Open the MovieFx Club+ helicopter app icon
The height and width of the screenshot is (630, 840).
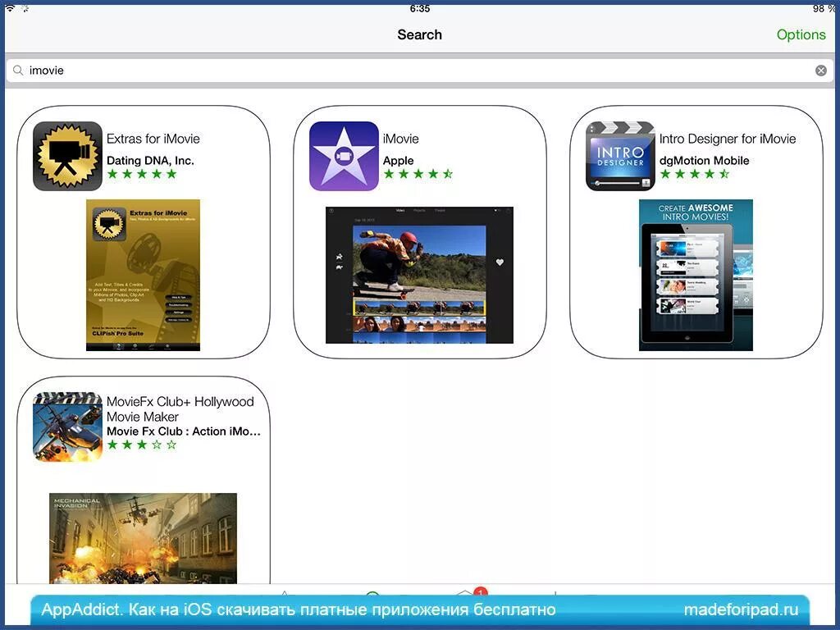click(67, 427)
